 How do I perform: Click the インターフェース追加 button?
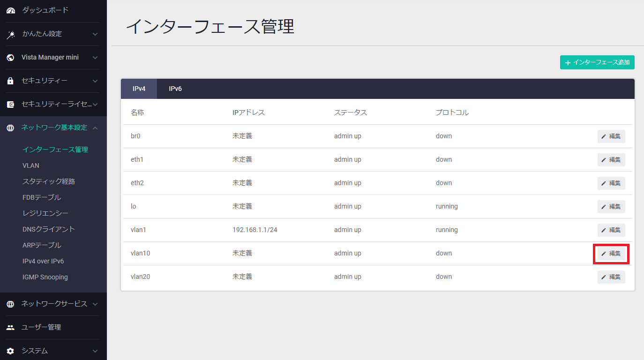(597, 62)
